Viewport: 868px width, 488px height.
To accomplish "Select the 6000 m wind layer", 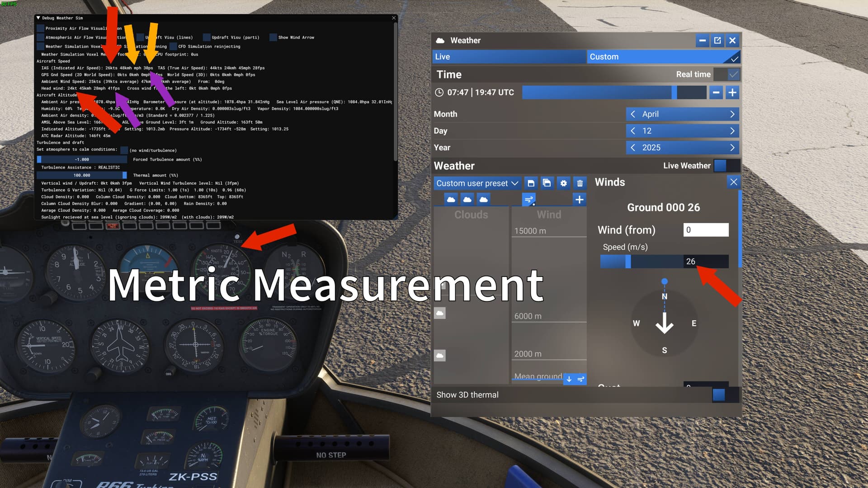I will coord(549,316).
